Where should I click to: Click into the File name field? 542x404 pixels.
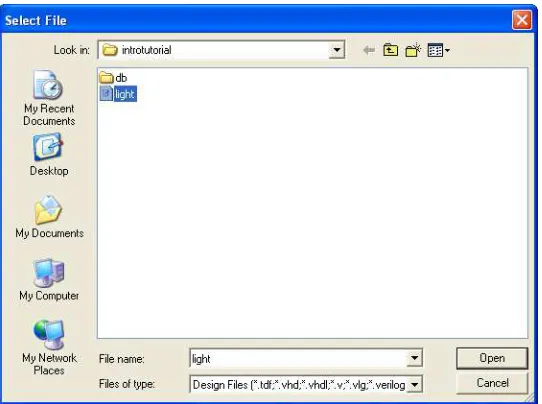point(298,358)
